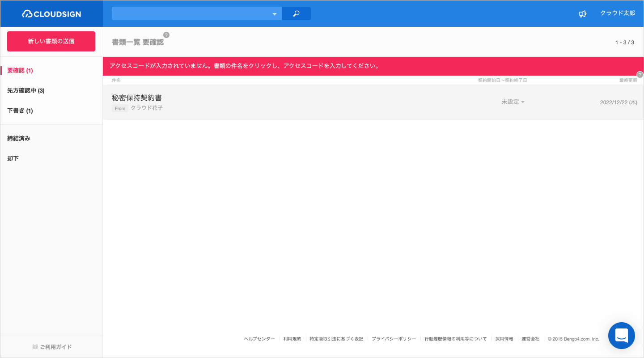Click help icon beside 書類一覧 要確認 title
The image size is (644, 358).
pos(166,35)
